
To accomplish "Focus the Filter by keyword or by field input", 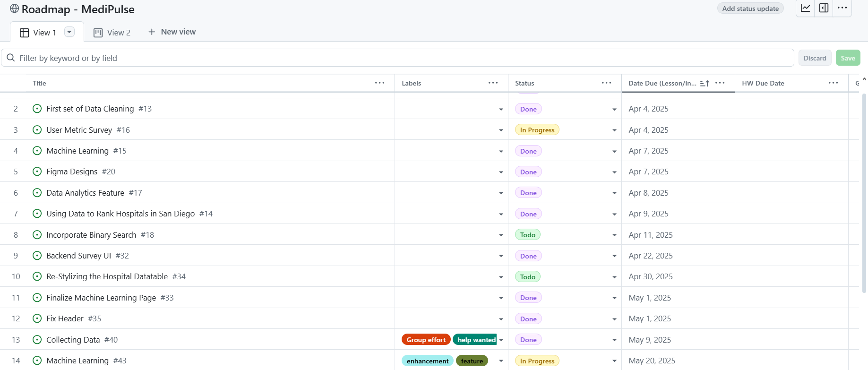I will 397,58.
